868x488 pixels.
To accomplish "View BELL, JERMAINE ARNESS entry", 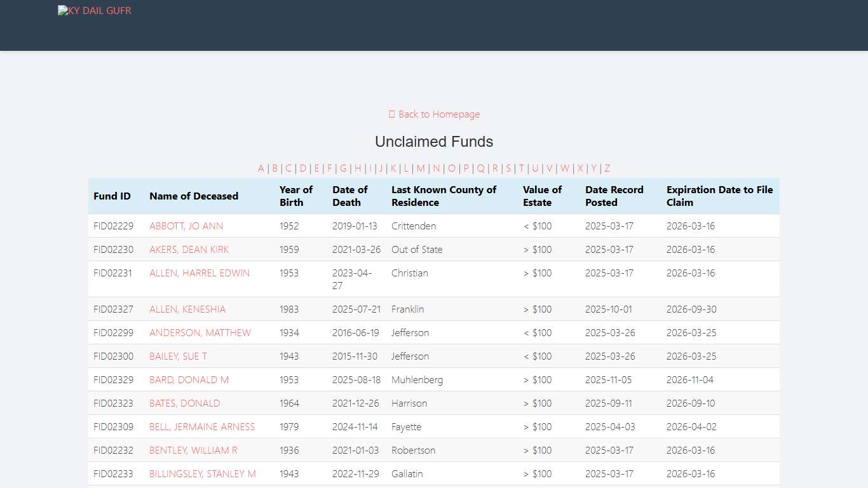I will click(202, 427).
